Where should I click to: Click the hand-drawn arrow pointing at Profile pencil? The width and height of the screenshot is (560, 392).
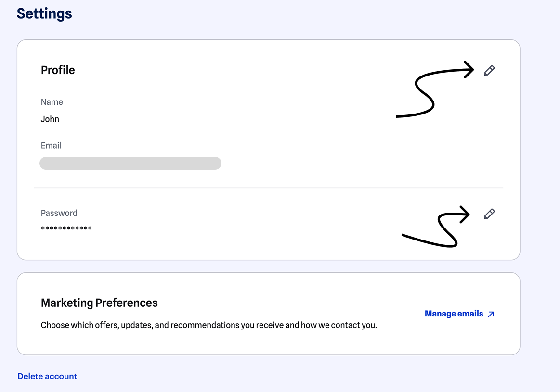point(435,89)
